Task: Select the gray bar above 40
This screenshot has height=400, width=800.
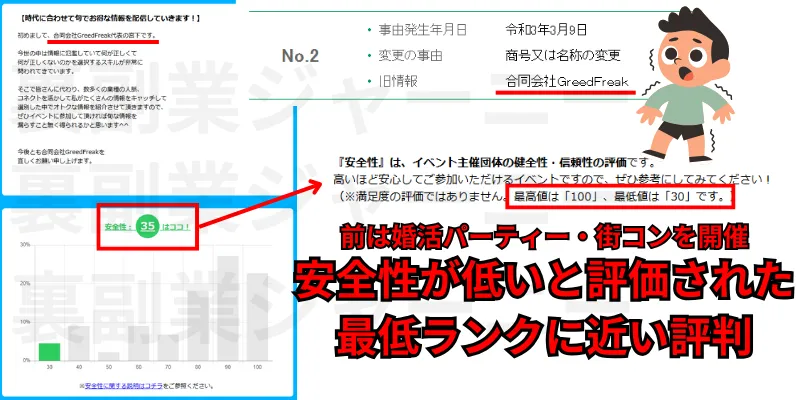Action: click(79, 343)
